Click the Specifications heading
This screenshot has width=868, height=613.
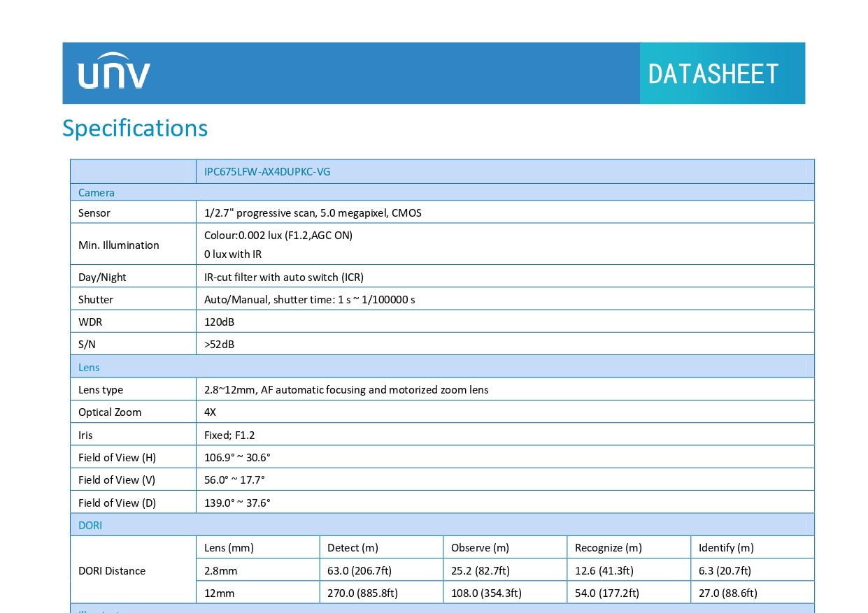pyautogui.click(x=135, y=128)
